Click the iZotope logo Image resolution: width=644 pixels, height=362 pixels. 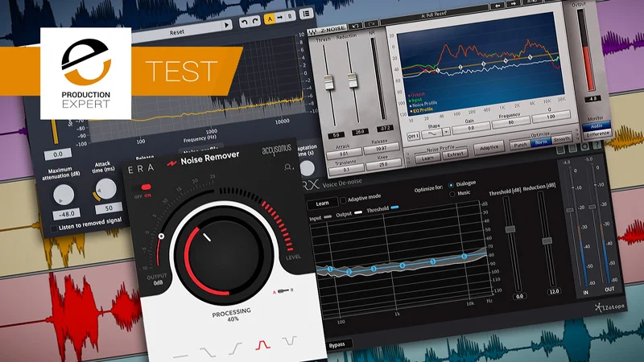[x=610, y=306]
